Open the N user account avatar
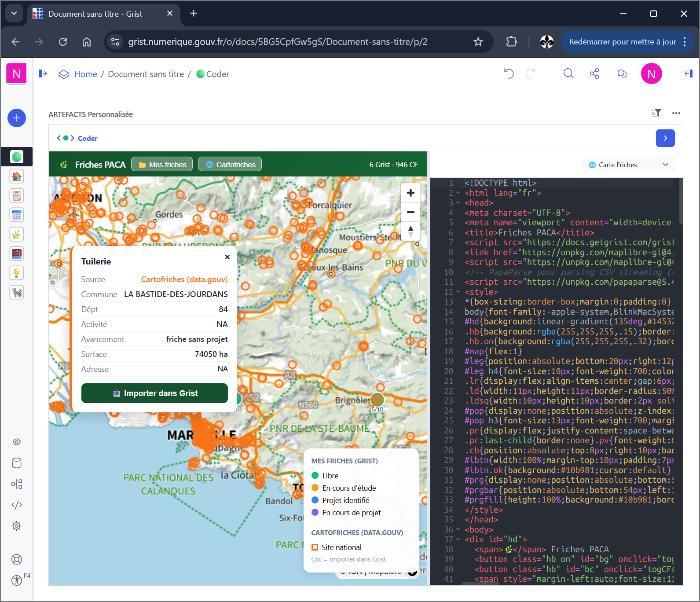The width and height of the screenshot is (700, 602). 652,74
